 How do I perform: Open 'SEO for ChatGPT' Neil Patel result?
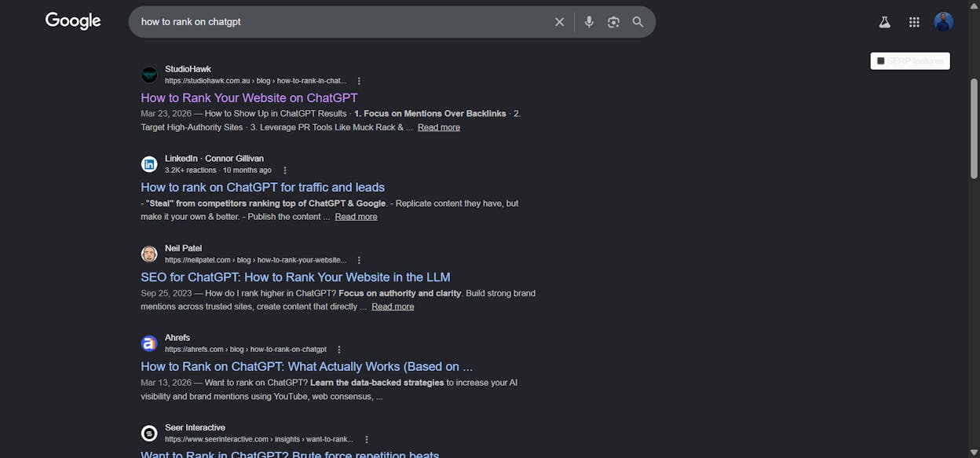coord(295,277)
